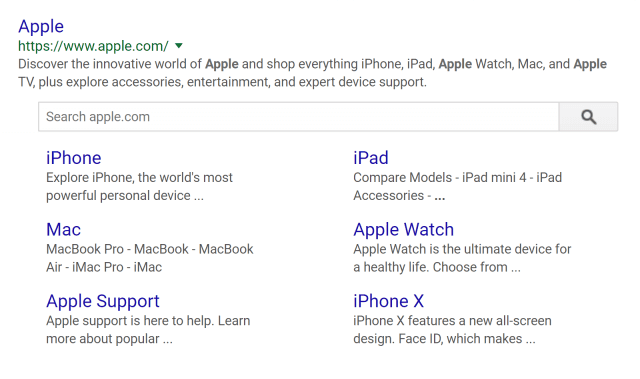Go to the Mac sitelink
The height and width of the screenshot is (379, 640).
coord(63,229)
